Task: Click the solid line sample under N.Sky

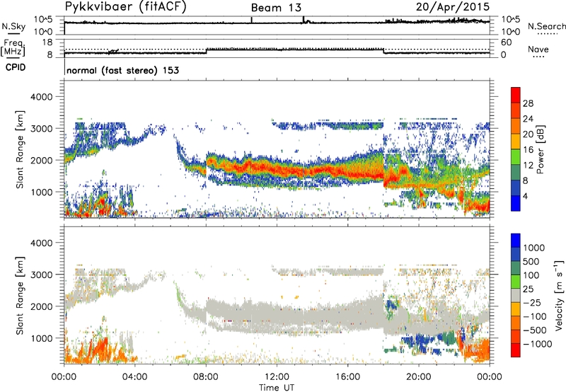Action: pos(13,34)
